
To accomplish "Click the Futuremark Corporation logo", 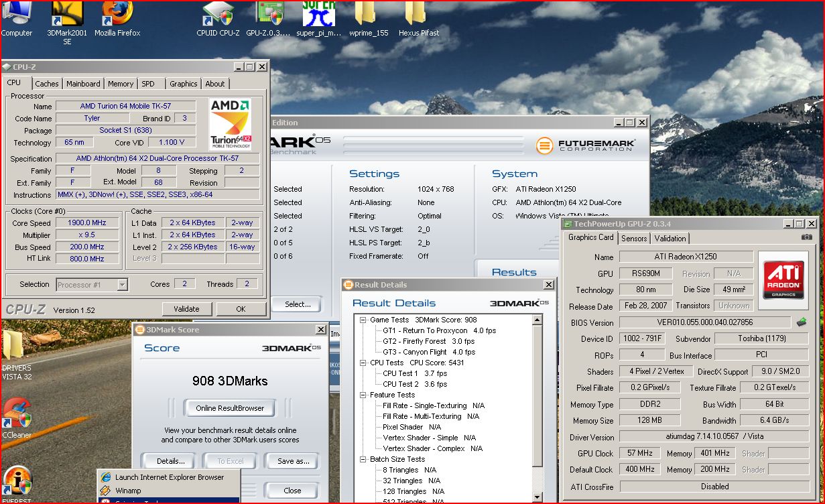I will point(586,145).
